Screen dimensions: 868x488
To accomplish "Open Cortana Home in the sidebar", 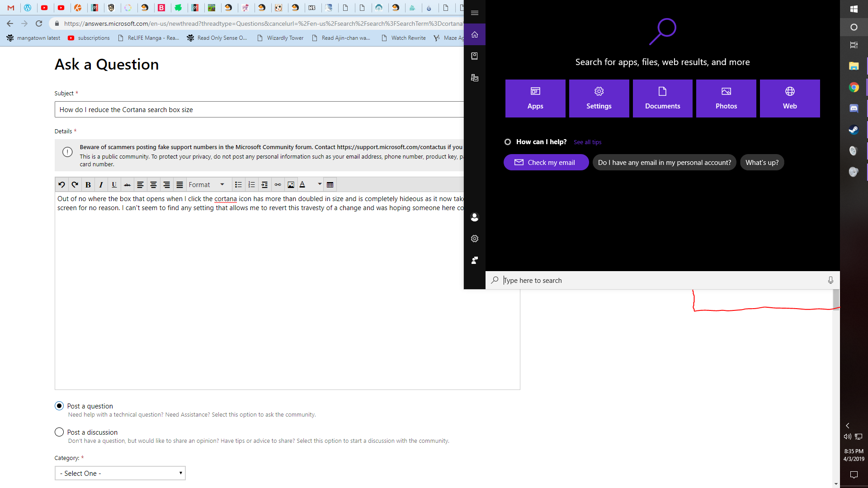I will (475, 34).
